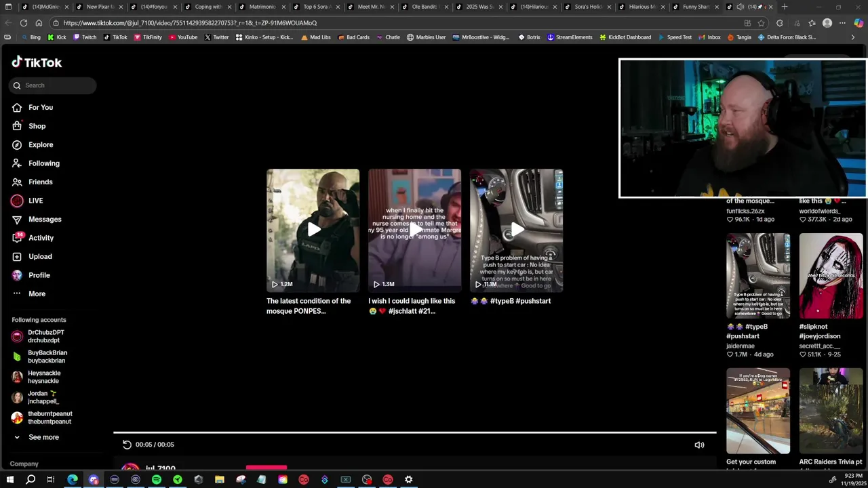
Task: Replay the finished video
Action: (126, 445)
